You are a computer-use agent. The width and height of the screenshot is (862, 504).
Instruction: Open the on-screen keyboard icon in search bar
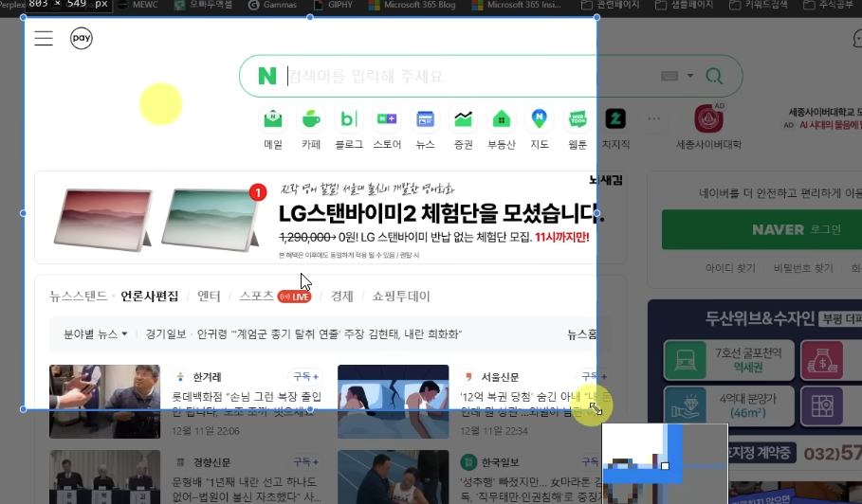tap(669, 76)
